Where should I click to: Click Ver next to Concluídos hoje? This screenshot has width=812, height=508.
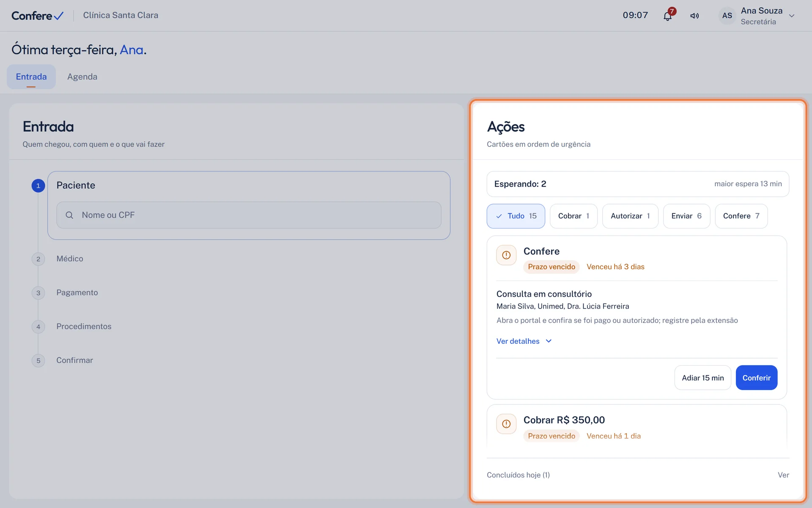[783, 475]
